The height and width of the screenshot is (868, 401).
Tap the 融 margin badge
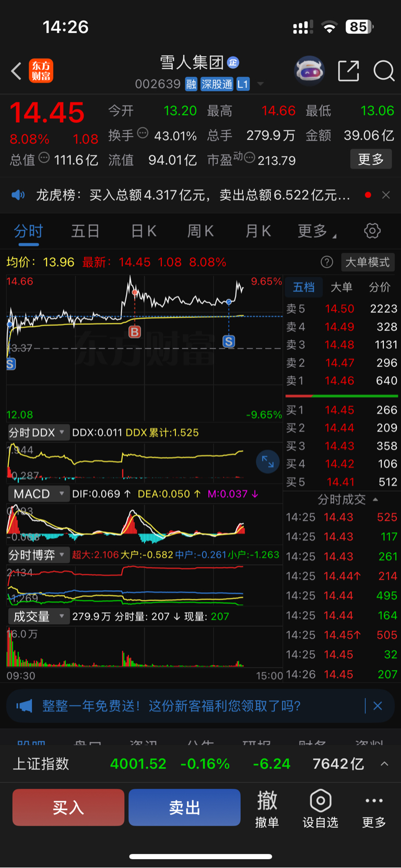point(191,84)
